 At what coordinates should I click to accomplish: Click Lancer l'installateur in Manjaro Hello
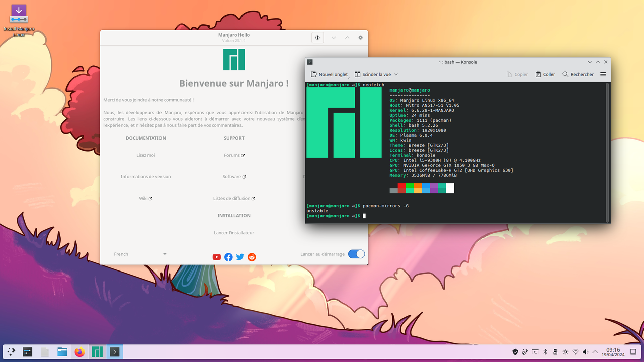tap(233, 232)
